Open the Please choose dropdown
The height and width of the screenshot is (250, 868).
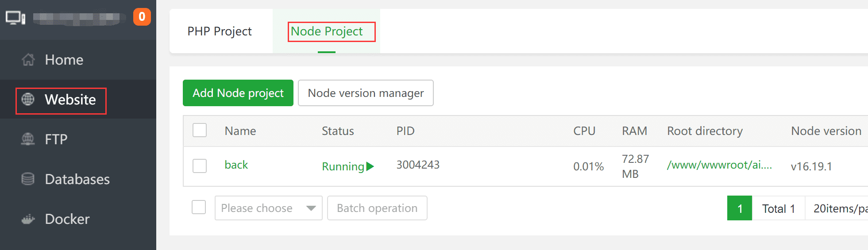[x=268, y=208]
